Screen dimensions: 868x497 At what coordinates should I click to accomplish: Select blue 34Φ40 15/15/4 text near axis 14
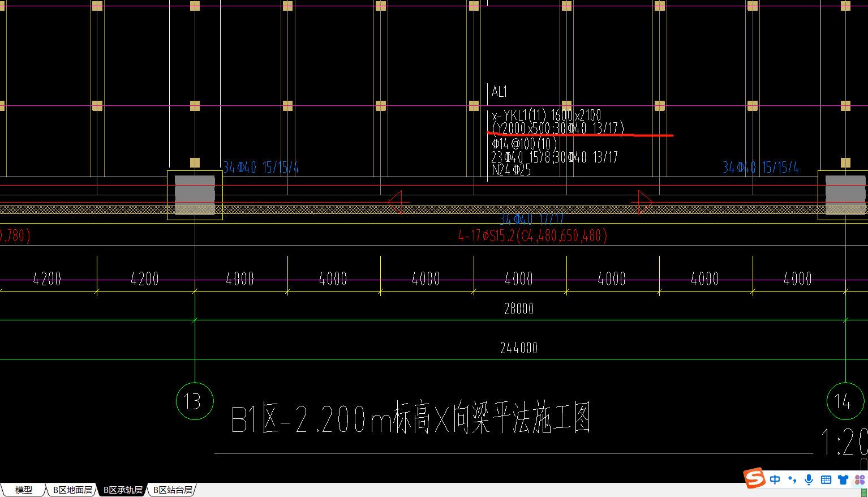[x=760, y=168]
